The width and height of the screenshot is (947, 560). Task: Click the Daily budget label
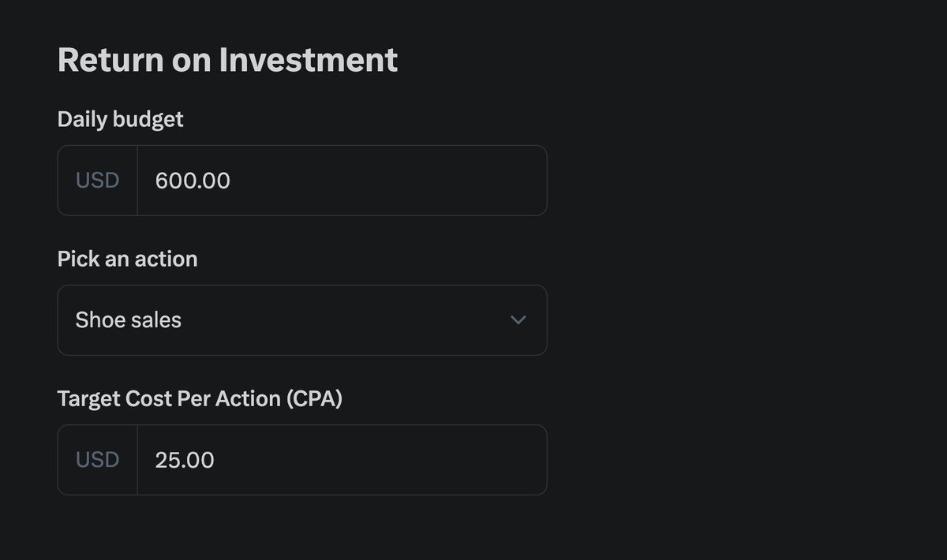(x=120, y=119)
